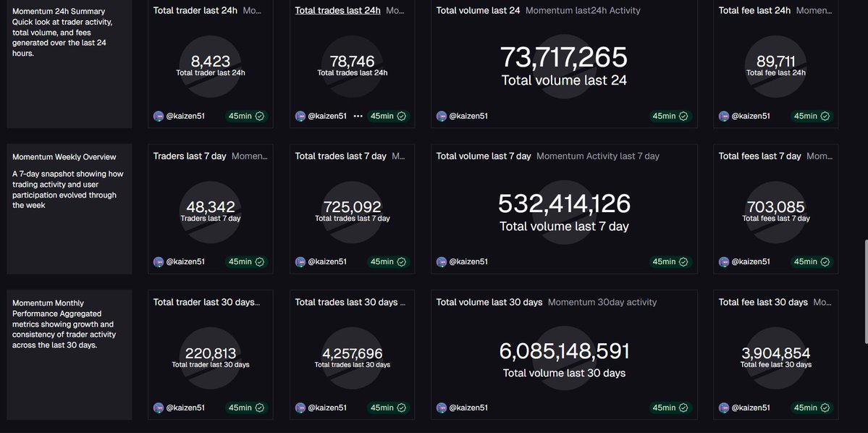The image size is (868, 433).
Task: Open the three-dot menu on Total trades last 24h card
Action: (358, 117)
